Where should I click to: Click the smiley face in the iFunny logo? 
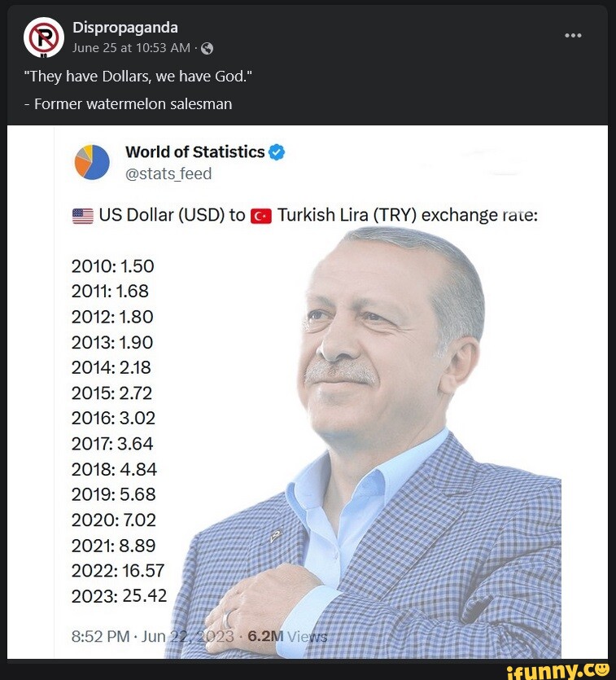[x=601, y=669]
